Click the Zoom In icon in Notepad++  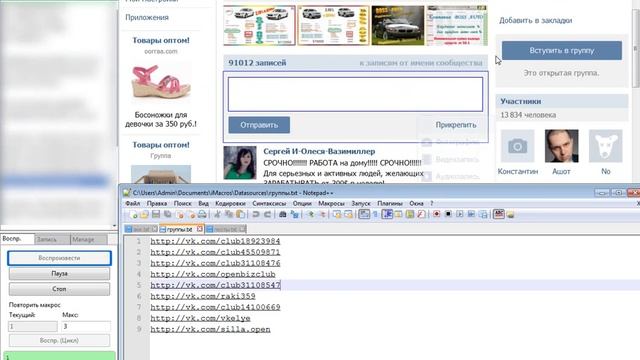point(310,214)
